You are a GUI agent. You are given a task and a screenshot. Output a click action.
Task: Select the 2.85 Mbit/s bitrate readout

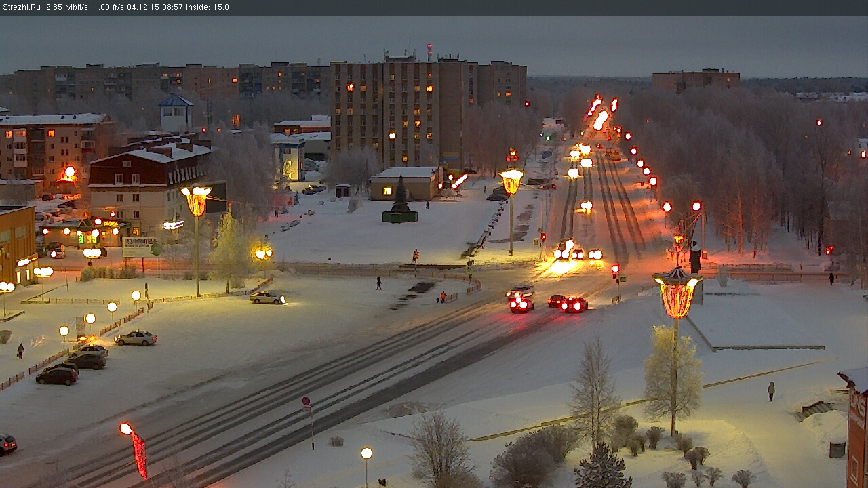[67, 7]
